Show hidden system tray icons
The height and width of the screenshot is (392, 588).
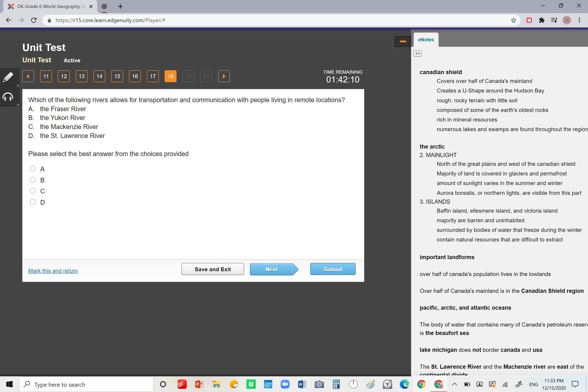click(454, 384)
